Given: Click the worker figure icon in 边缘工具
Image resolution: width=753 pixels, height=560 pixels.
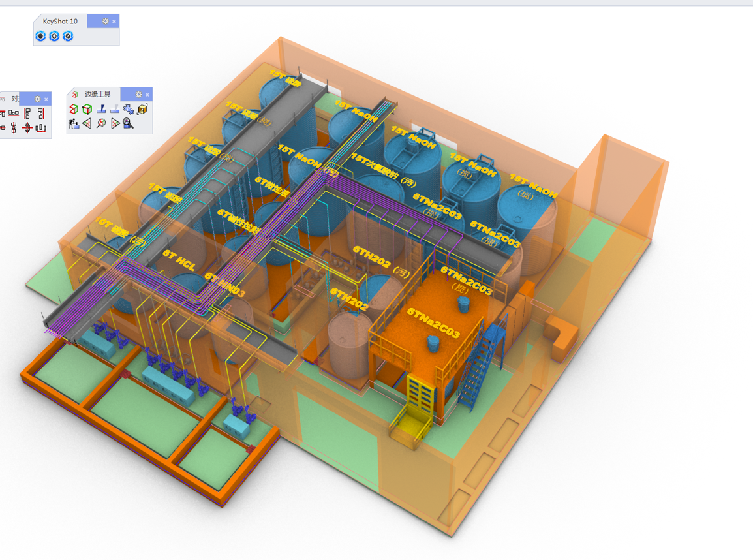Looking at the screenshot, I should click(x=74, y=123).
